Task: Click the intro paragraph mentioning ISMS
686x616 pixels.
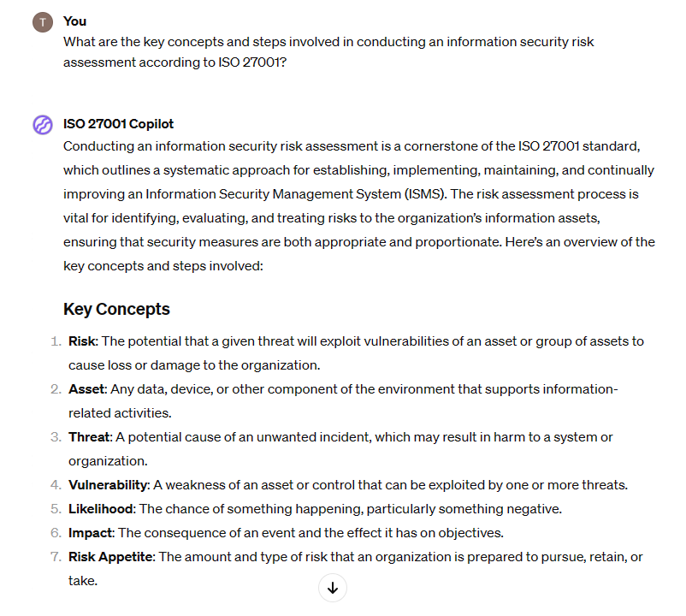Action: (359, 206)
